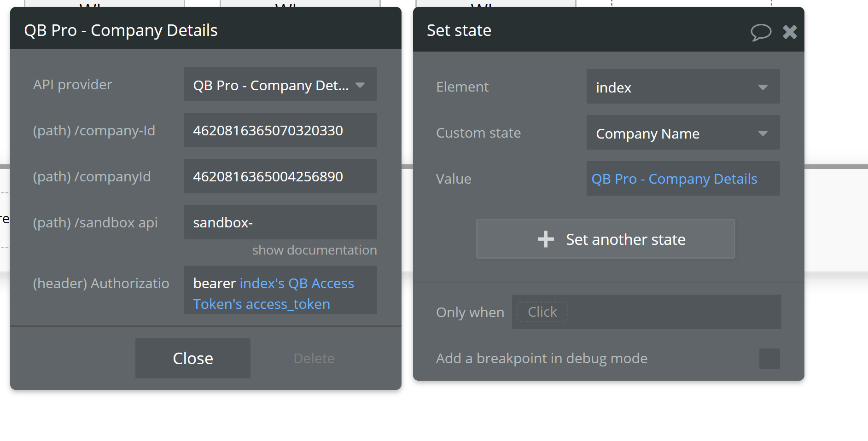Select the QB Pro - Company Details panel title
Image resolution: width=868 pixels, height=441 pixels.
coord(121,30)
